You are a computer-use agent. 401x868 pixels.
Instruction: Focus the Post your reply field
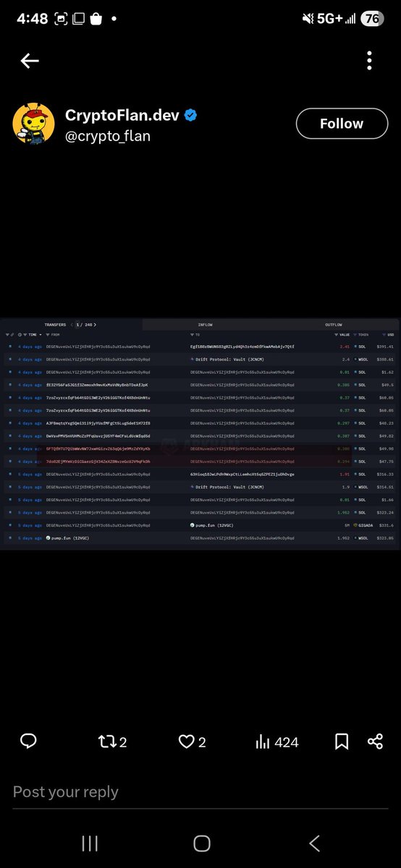coord(200,792)
